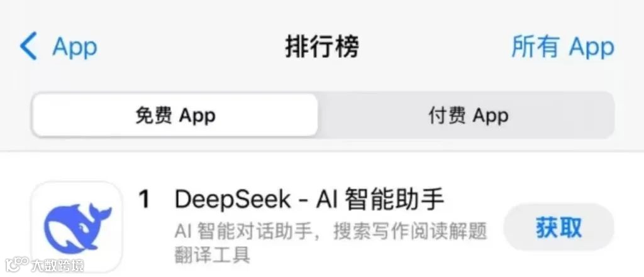Click the 大数跨境 watermark logo icon
Image resolution: width=644 pixels, height=277 pixels.
pyautogui.click(x=16, y=264)
